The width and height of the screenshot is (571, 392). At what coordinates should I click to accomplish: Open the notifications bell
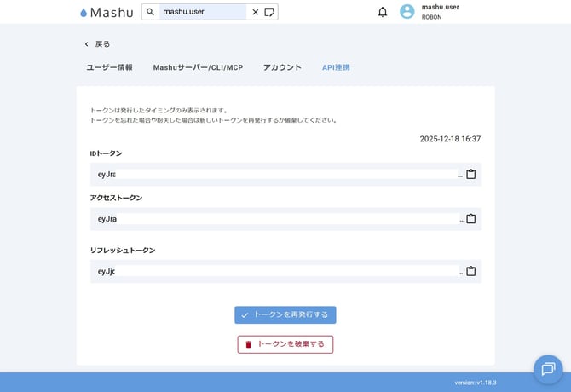(x=383, y=12)
